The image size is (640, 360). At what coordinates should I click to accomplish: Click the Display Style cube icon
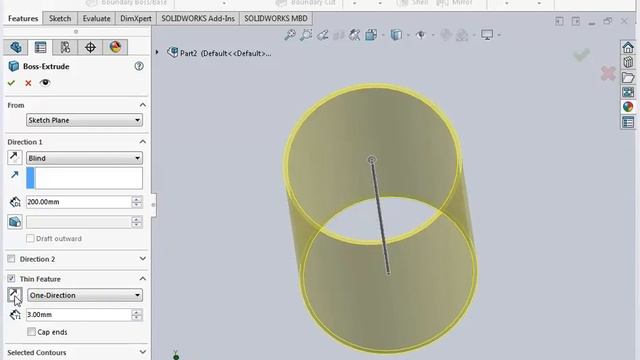click(396, 35)
